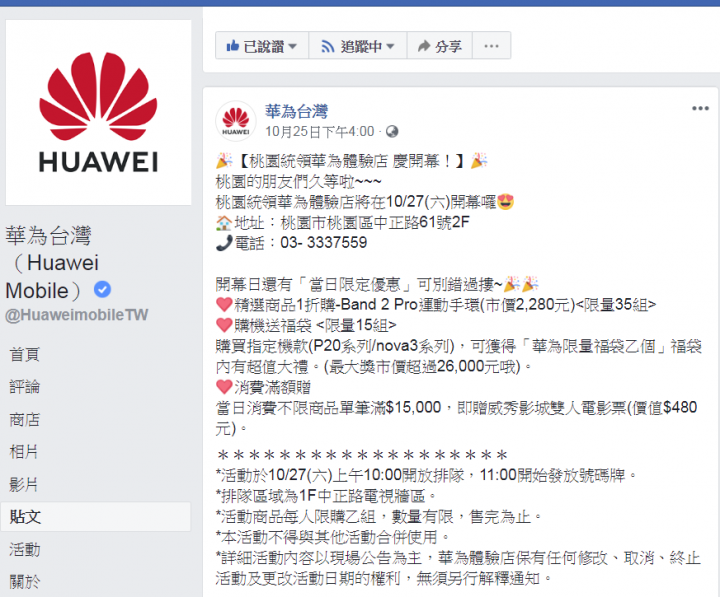
Task: Click the 追蹤中 RSS feed icon
Action: 327,46
